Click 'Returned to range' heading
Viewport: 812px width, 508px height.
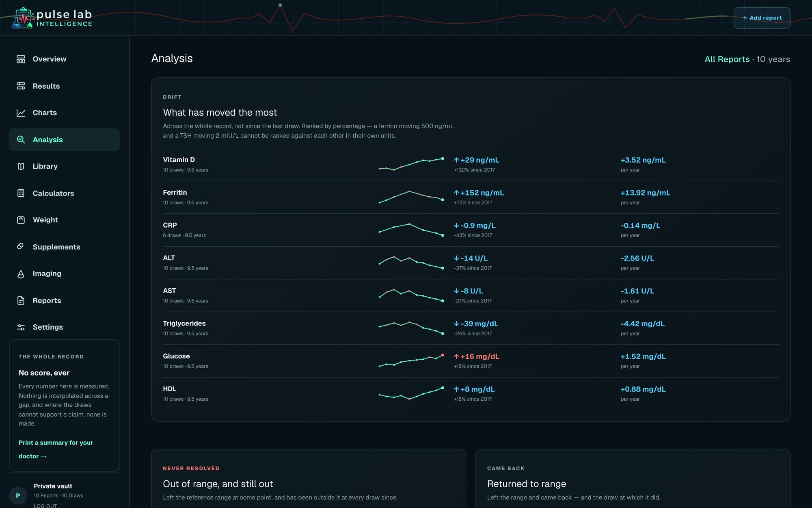pyautogui.click(x=527, y=484)
